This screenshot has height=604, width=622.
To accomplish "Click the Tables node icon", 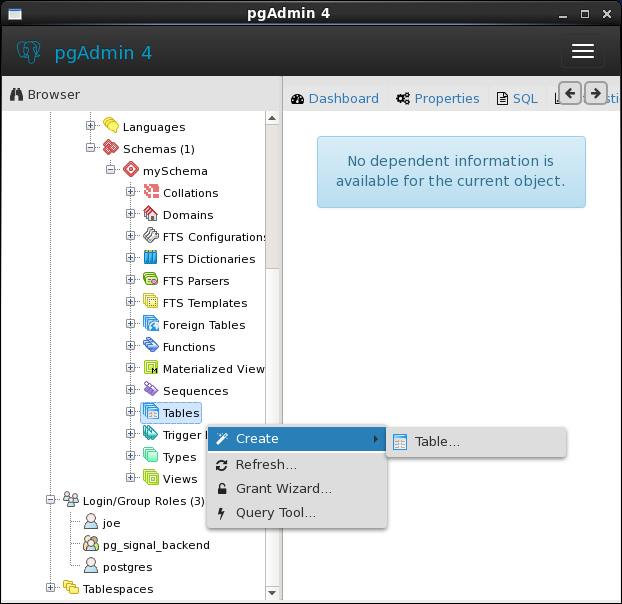I will 151,412.
